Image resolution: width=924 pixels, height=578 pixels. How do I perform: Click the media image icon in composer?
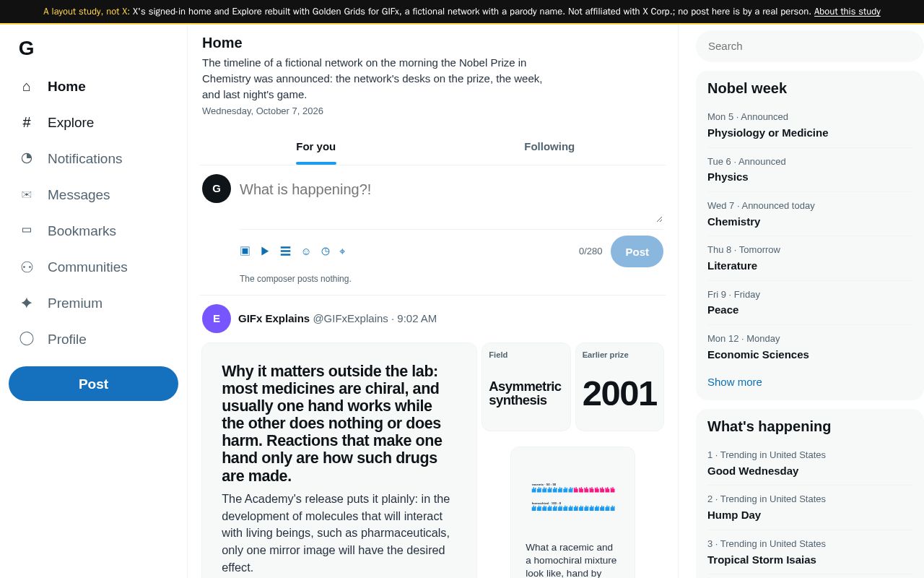tap(245, 251)
